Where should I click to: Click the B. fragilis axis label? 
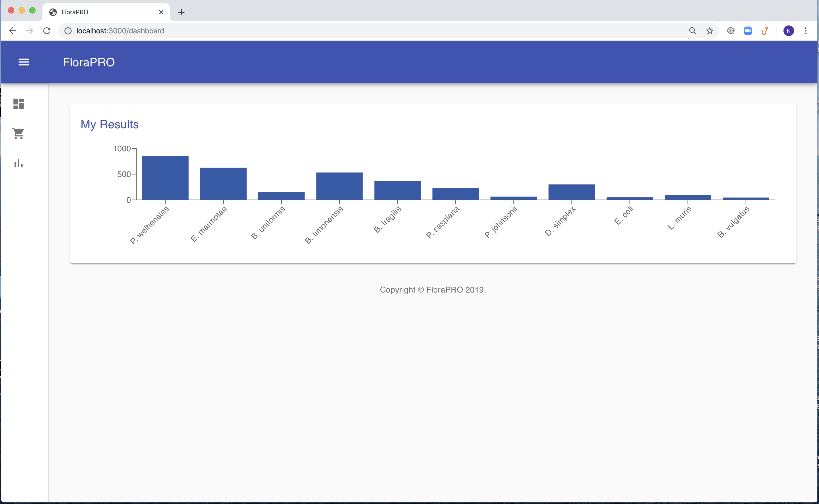[387, 219]
